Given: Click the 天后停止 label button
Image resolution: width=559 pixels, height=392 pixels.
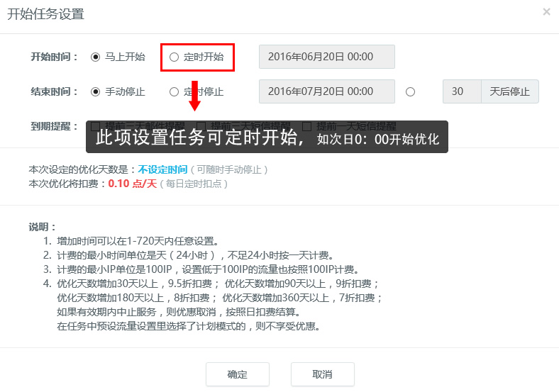Looking at the screenshot, I should [x=510, y=91].
